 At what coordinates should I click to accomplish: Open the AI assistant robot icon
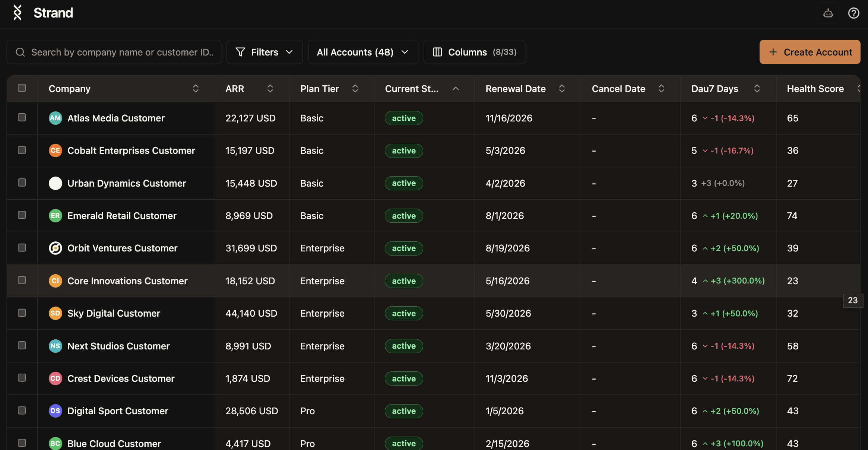pos(828,13)
